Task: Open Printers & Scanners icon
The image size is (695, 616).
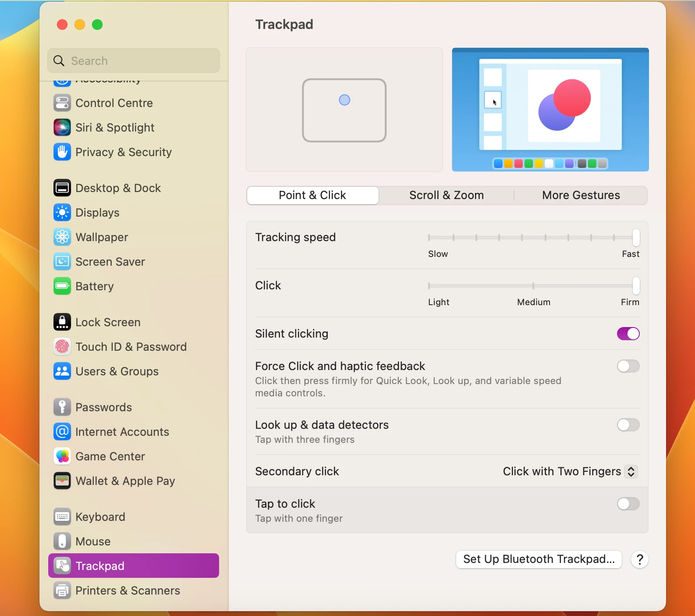Action: coord(62,591)
